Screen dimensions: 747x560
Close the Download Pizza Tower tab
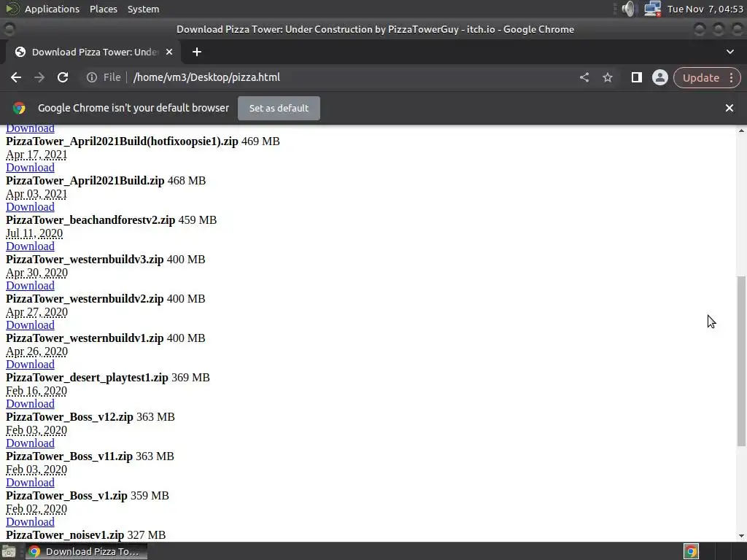tap(169, 52)
